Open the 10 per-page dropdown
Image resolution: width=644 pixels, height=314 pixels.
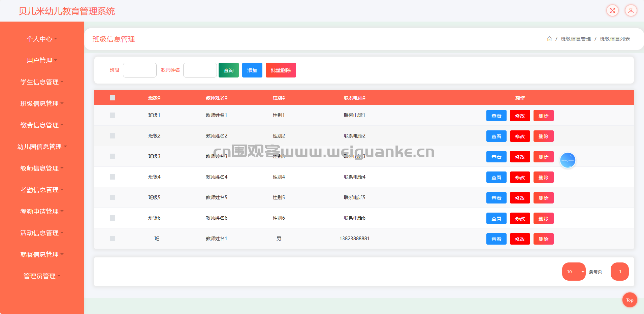click(574, 272)
